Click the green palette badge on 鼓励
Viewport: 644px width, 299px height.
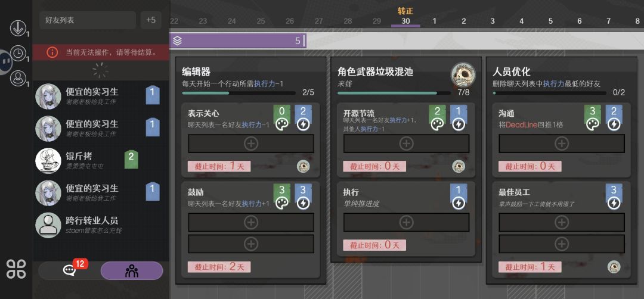tap(281, 197)
